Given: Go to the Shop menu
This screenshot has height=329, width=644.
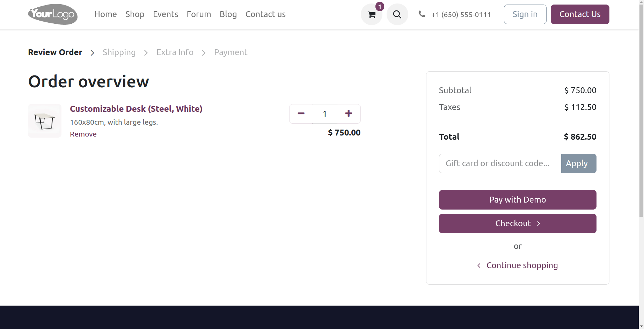Looking at the screenshot, I should coord(135,14).
